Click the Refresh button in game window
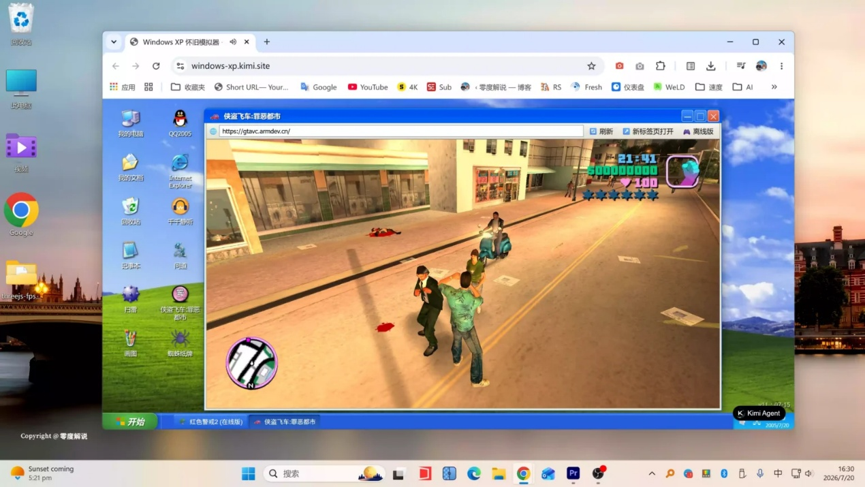The height and width of the screenshot is (487, 865). [601, 131]
